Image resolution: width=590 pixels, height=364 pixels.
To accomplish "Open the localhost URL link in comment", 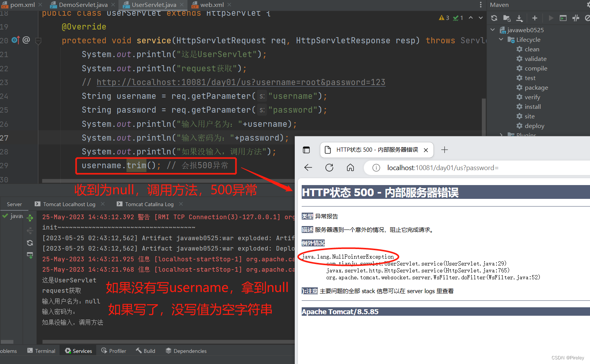I will pos(241,82).
